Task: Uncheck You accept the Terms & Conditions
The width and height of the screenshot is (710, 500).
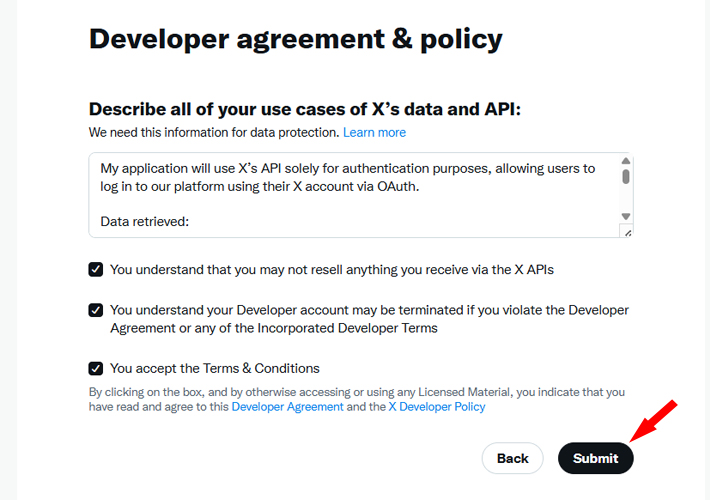Action: 96,368
